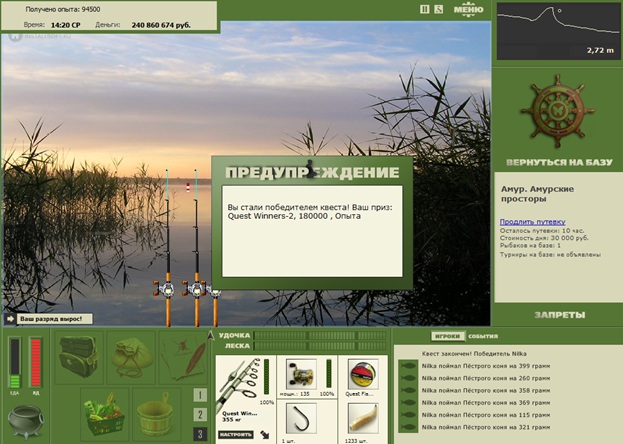Open the green fish sack icon
The width and height of the screenshot is (623, 444).
click(132, 357)
